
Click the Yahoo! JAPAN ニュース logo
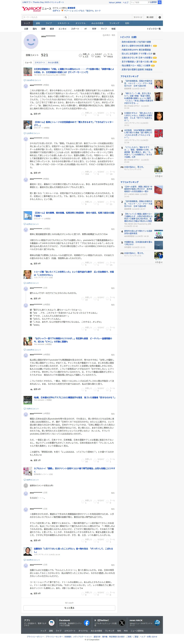tap(36, 9)
